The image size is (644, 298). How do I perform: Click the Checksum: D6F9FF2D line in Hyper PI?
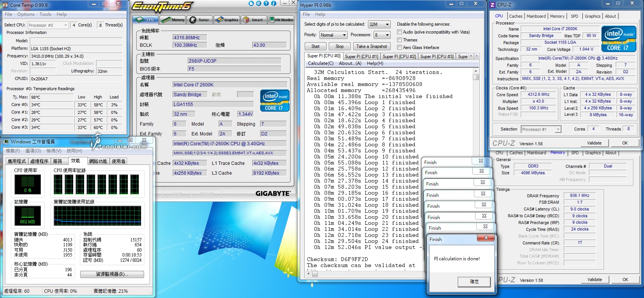point(337,259)
